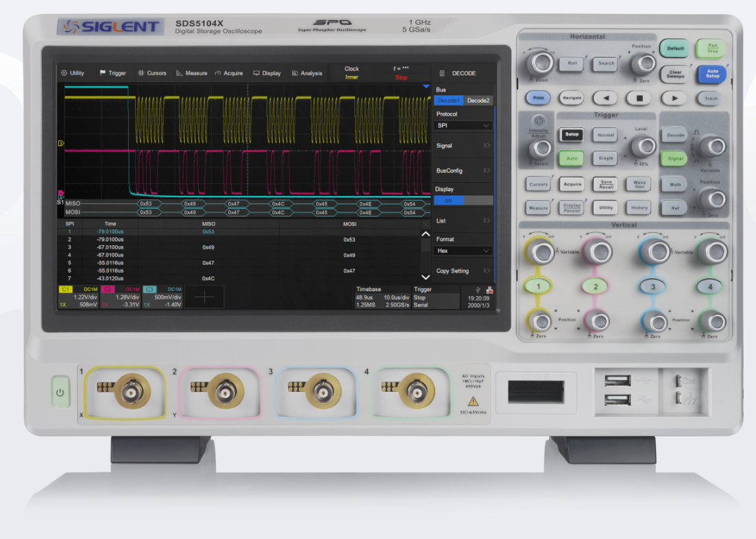Toggle the green Digital button
The height and width of the screenshot is (539, 756).
[675, 158]
